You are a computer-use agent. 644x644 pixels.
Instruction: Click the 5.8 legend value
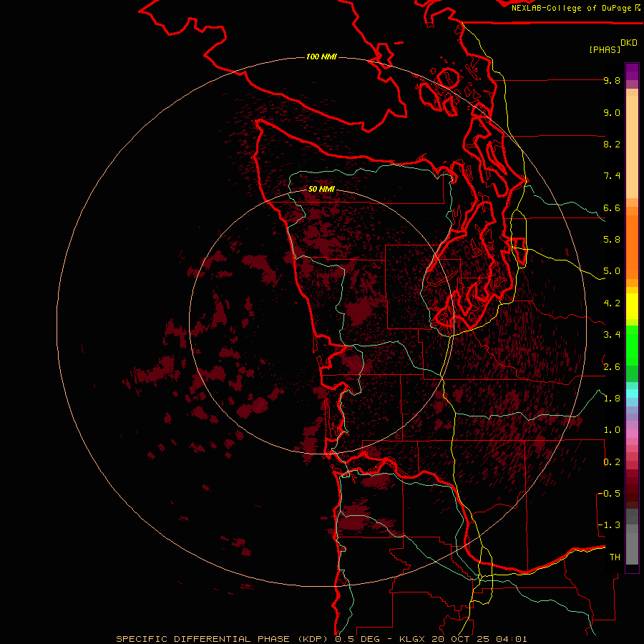[612, 240]
